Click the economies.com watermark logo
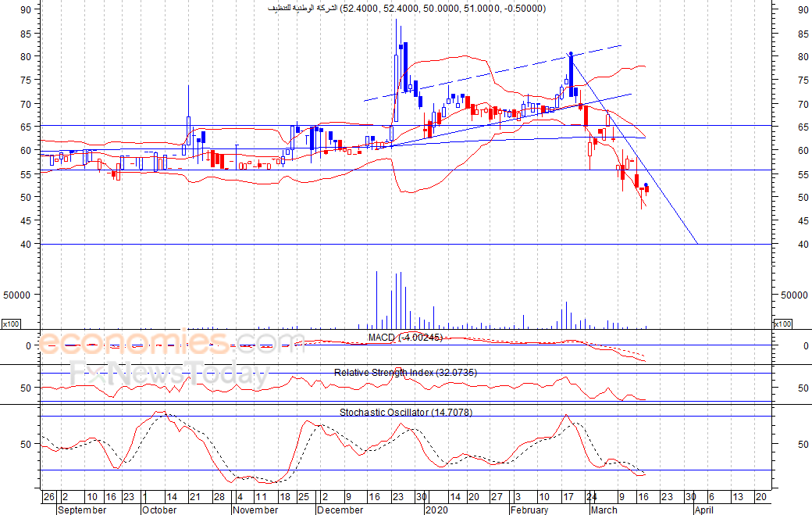Viewport: 812px width, 515px height. pos(171,342)
